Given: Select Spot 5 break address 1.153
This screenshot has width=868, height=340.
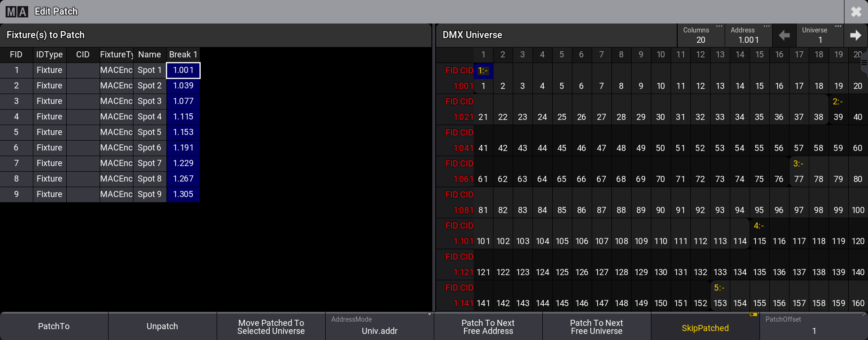Looking at the screenshot, I should click(x=183, y=132).
